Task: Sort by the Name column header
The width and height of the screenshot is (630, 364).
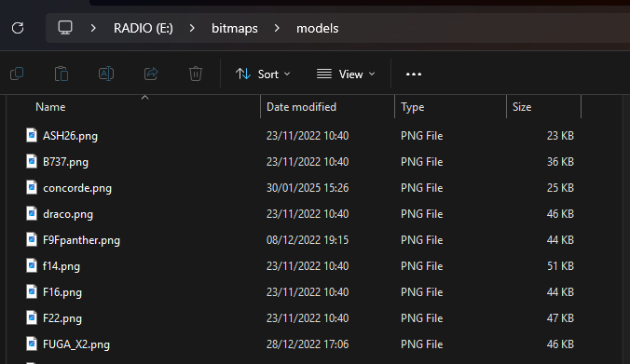Action: coord(50,107)
